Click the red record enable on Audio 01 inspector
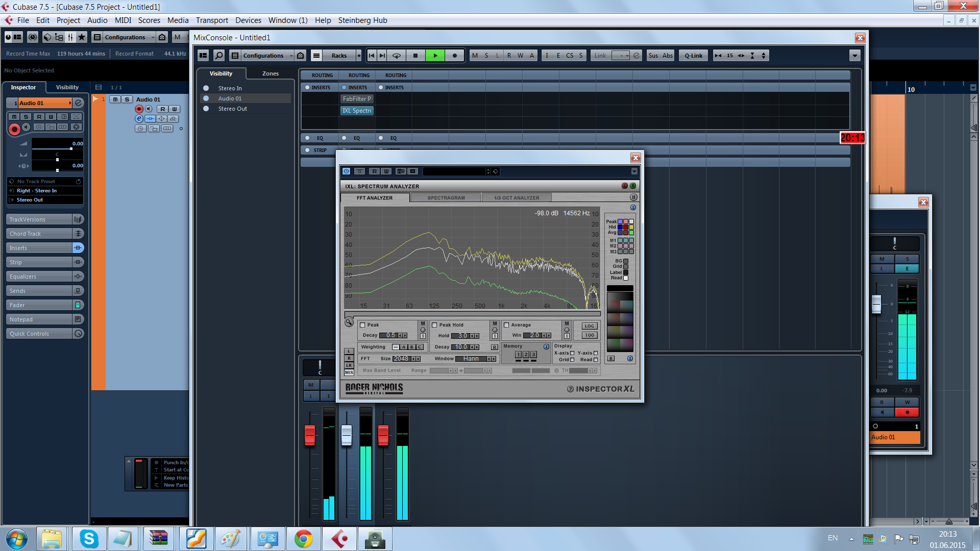This screenshot has width=980, height=551. tap(14, 130)
